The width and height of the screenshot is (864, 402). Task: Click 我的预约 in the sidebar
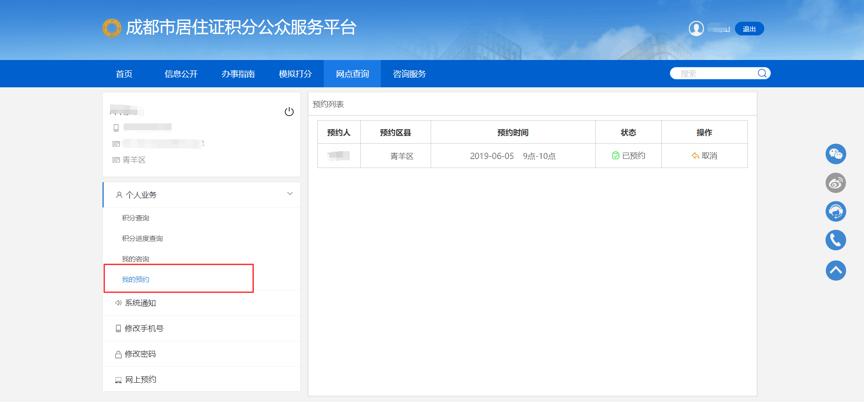coord(135,279)
